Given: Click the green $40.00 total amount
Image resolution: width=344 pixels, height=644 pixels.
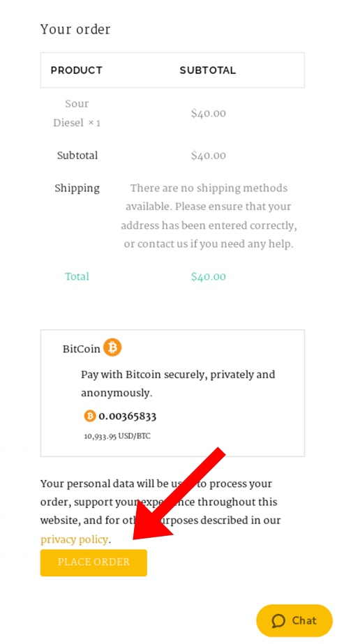Looking at the screenshot, I should [209, 276].
